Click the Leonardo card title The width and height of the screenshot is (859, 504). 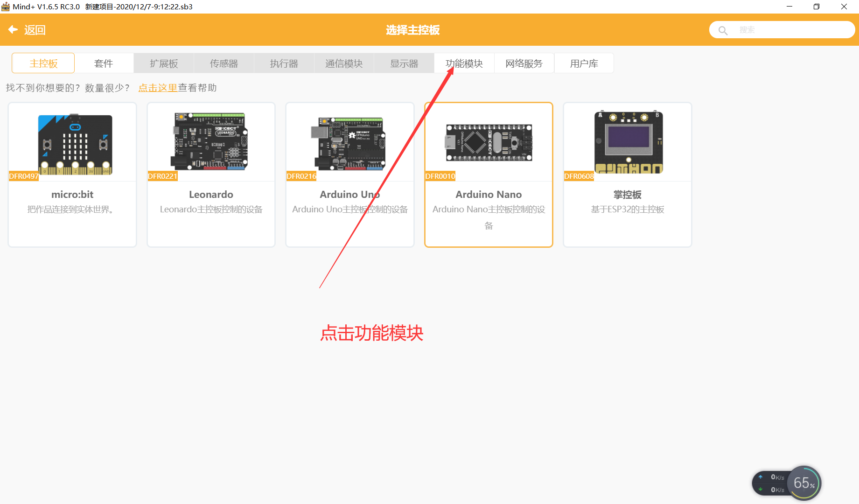click(211, 195)
